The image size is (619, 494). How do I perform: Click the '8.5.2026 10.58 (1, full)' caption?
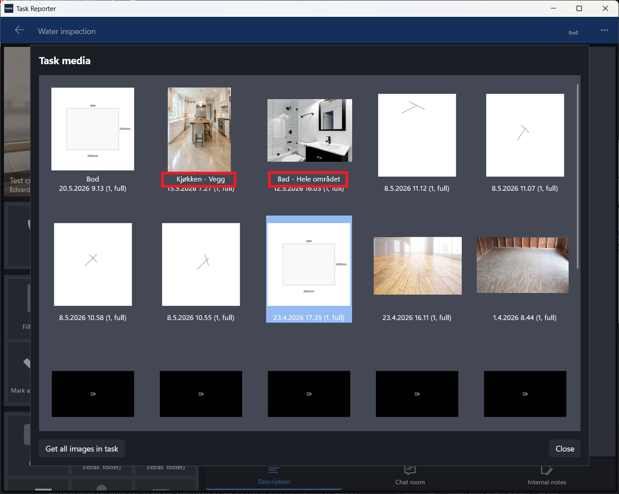[93, 317]
